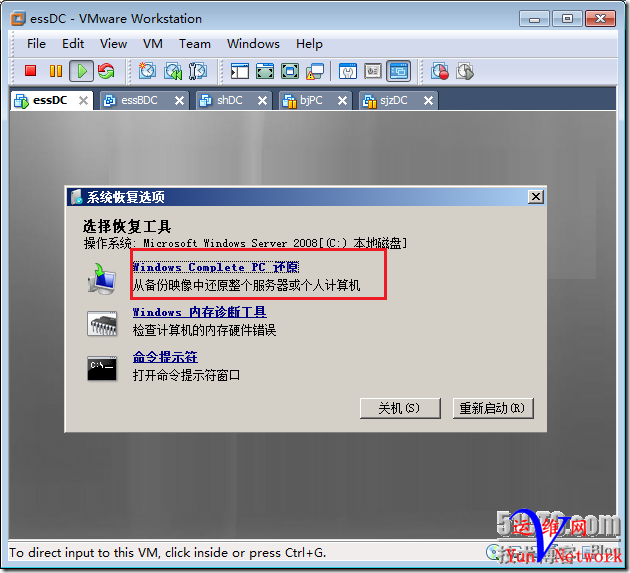Power on VM with green play icon

click(82, 71)
